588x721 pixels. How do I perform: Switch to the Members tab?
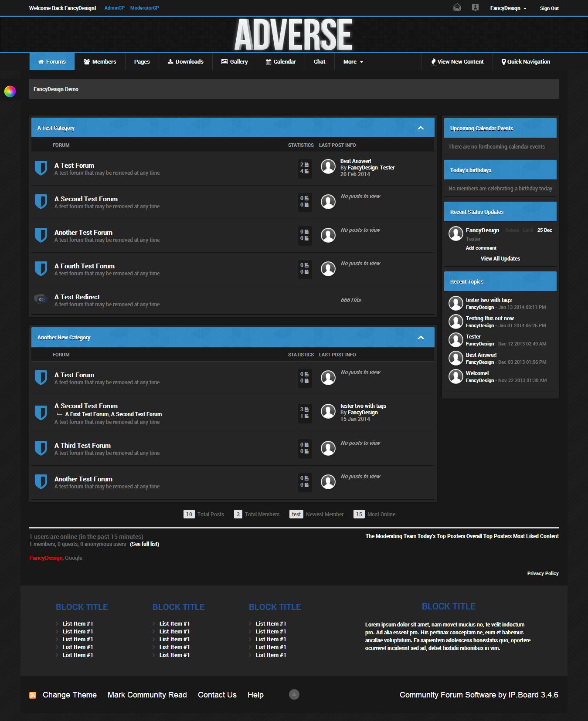100,62
